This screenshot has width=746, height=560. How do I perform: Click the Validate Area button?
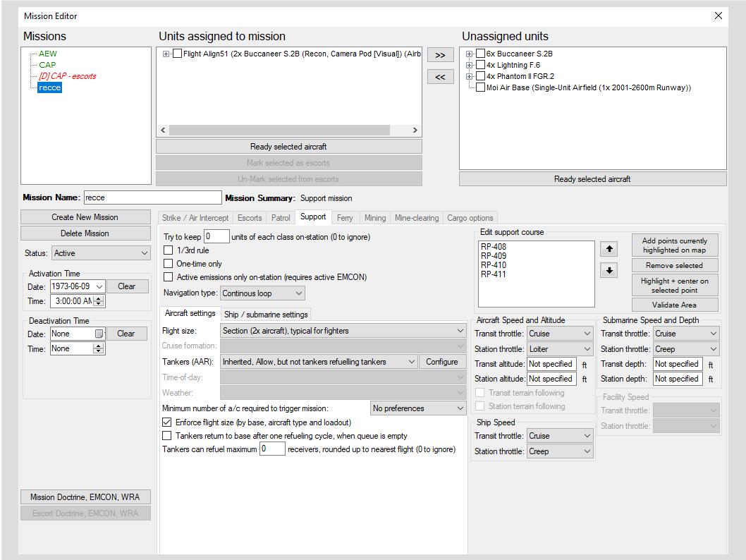click(674, 305)
